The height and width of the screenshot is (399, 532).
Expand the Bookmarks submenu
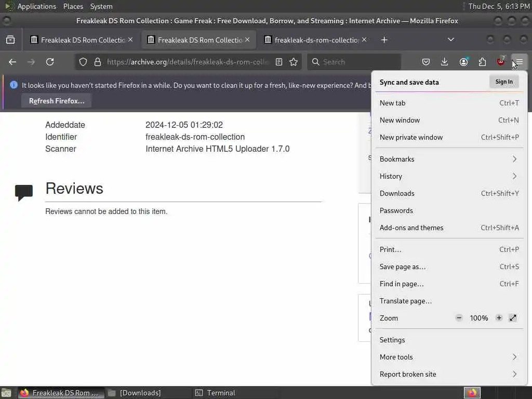tap(449, 159)
